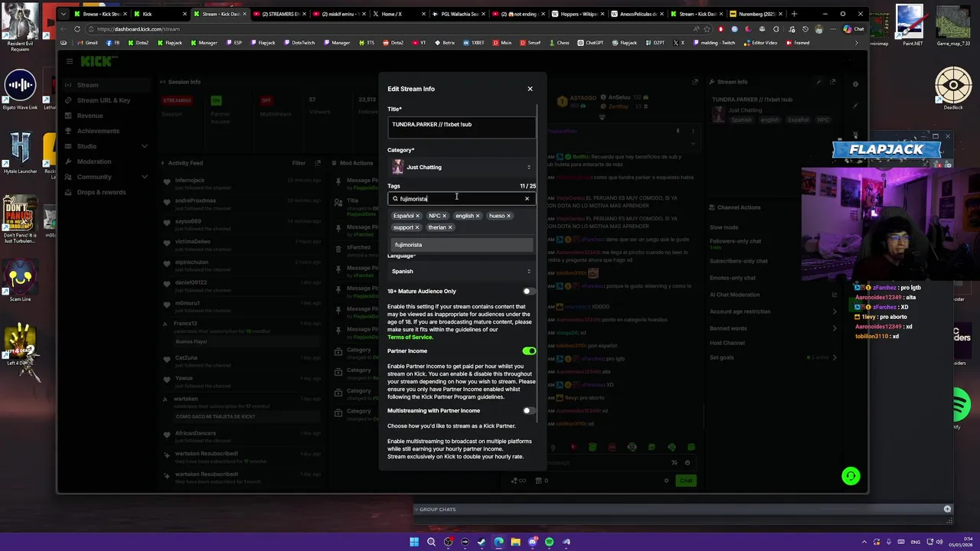Switch to Browse - Kick browser tab
This screenshot has width=980, height=551.
[100, 14]
